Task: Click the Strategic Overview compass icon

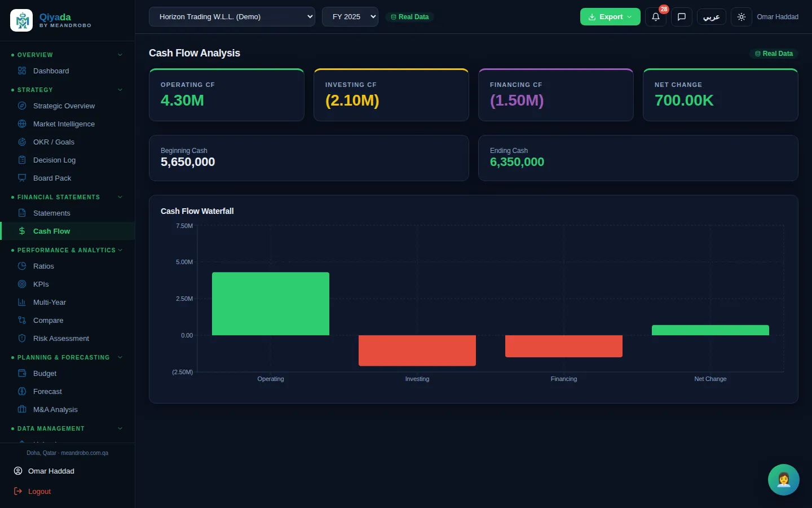Action: [22, 106]
